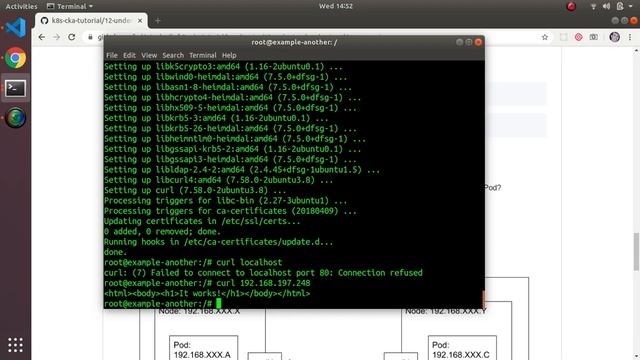Viewport: 640px width, 360px height.
Task: Go back in Chrome
Action: 42,37
